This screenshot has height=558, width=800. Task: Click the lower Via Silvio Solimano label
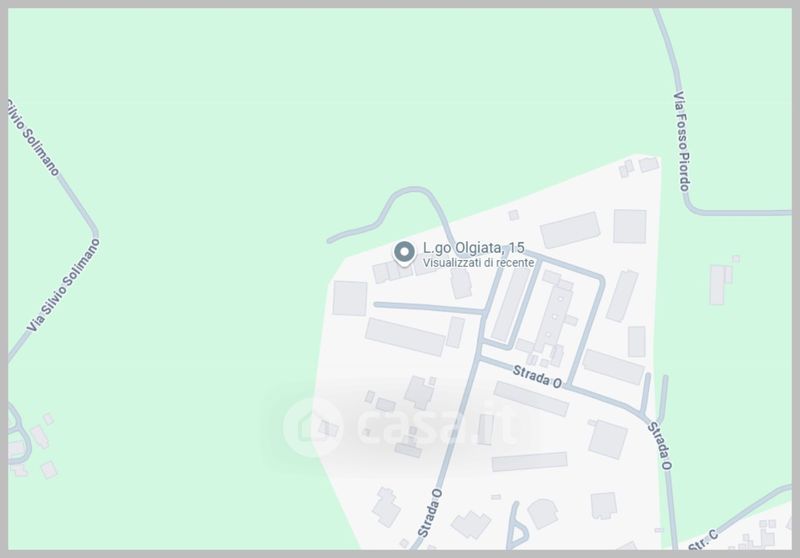click(64, 285)
